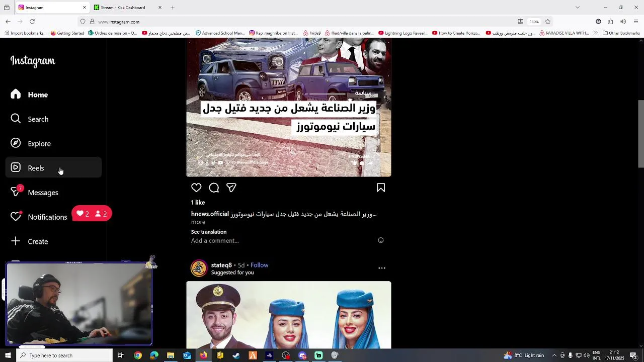644x362 pixels.
Task: Click the Windows taskbar search box
Action: 65,355
